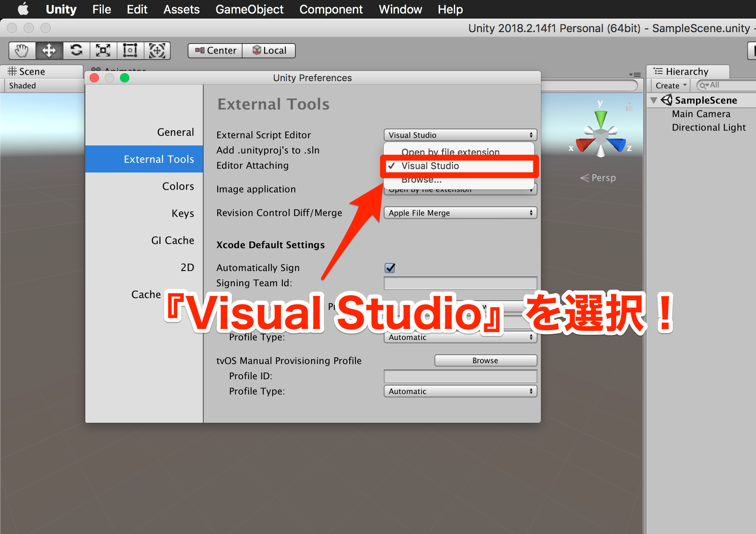Open General preferences section
Screen dimensions: 756x534
point(144,132)
